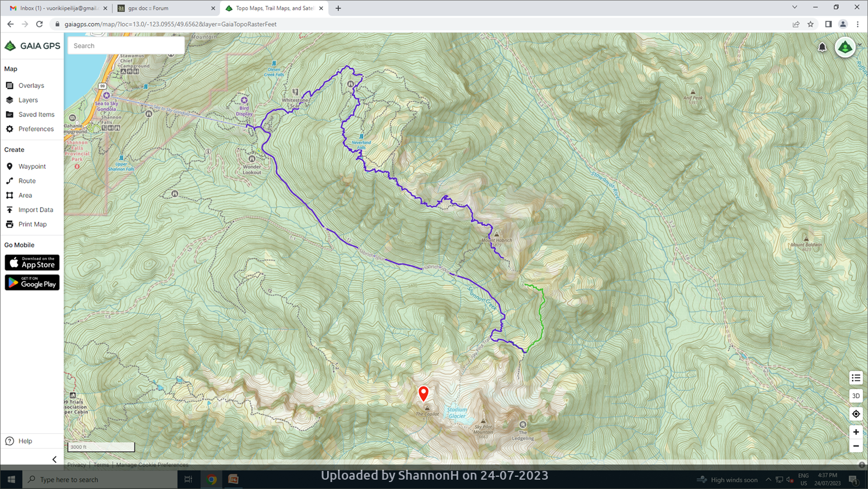Open the notifications bell
Screen dimensions: 868x489
[x=822, y=48]
